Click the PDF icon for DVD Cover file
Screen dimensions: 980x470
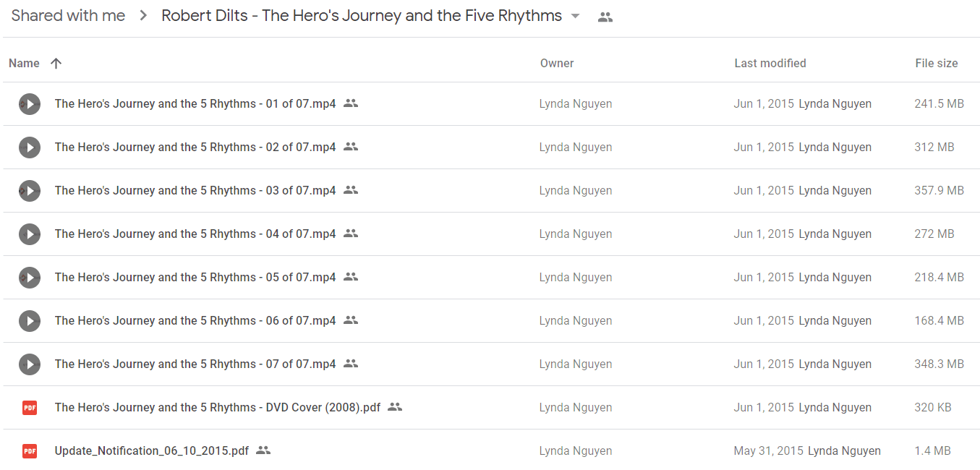30,408
